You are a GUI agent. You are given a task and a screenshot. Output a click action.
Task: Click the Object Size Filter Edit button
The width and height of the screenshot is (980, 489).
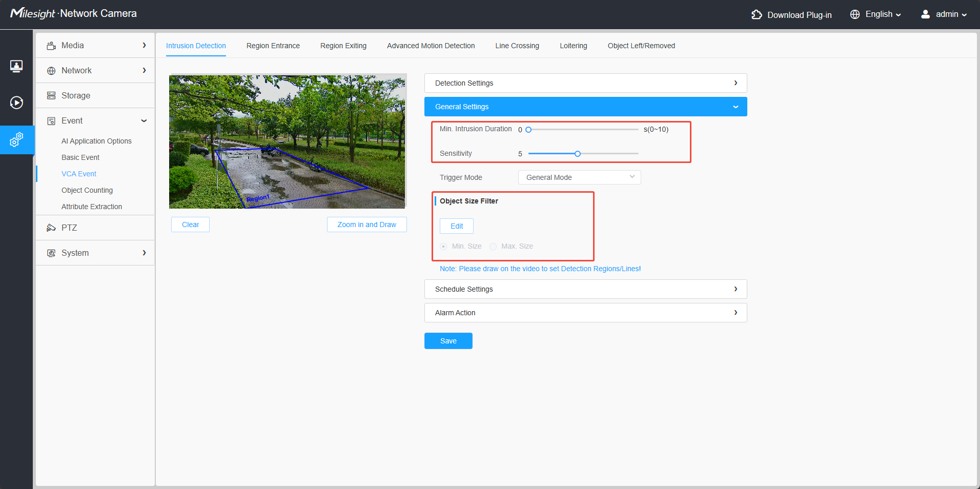[457, 226]
